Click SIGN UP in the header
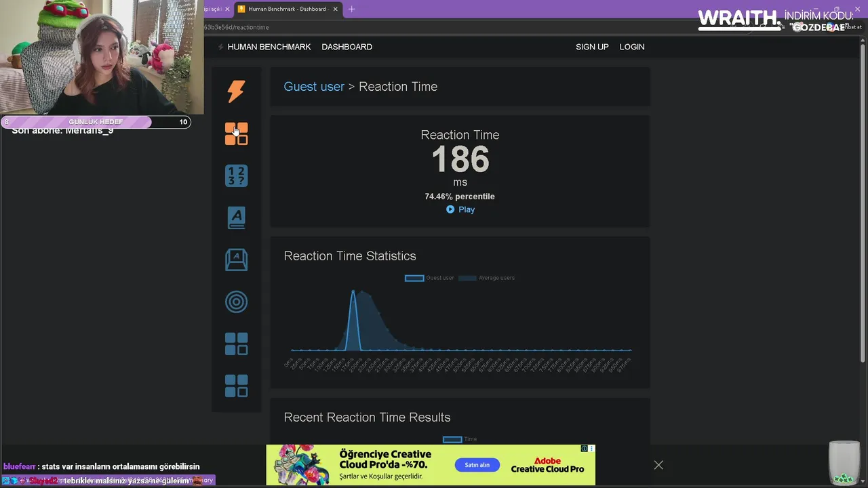Image resolution: width=868 pixels, height=488 pixels. 592,47
